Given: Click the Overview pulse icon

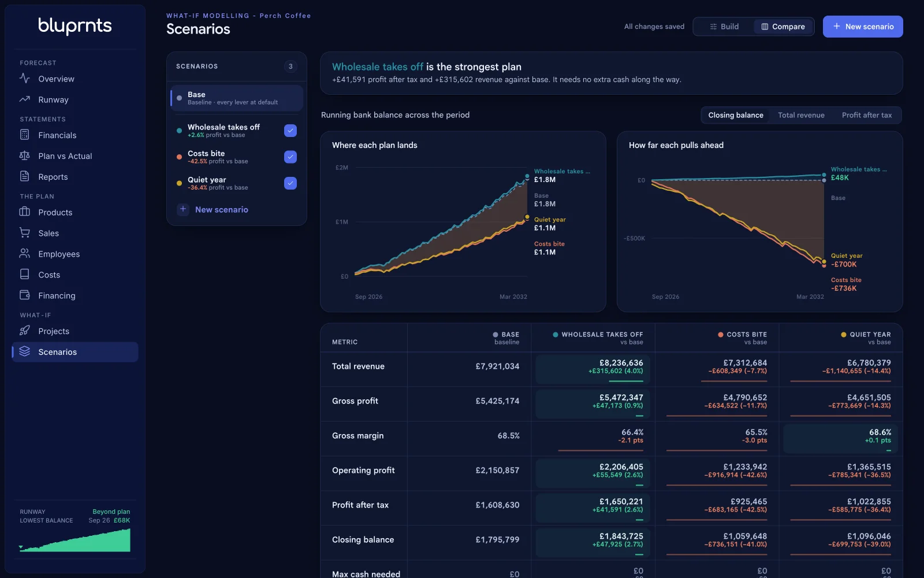Looking at the screenshot, I should [24, 79].
